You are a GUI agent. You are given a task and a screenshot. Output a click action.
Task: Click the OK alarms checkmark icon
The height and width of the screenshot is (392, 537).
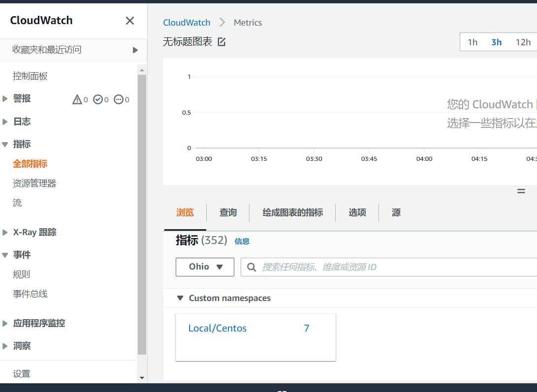(98, 100)
